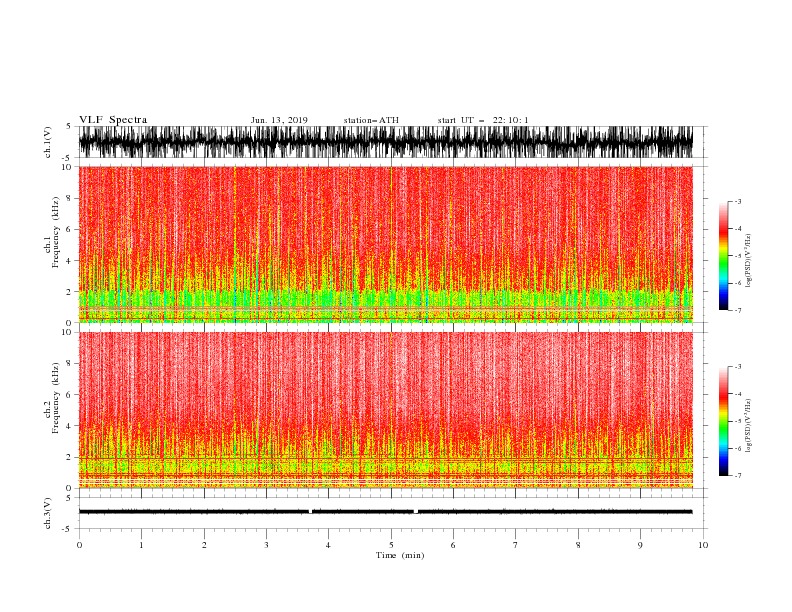This screenshot has width=792, height=612.
Task: Click the 'start UT = 22:10:1' text
Action: click(483, 120)
